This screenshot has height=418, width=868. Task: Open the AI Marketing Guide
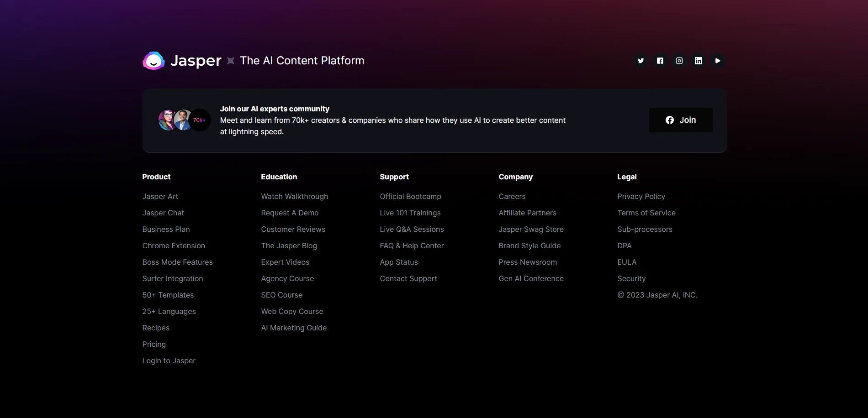tap(294, 328)
